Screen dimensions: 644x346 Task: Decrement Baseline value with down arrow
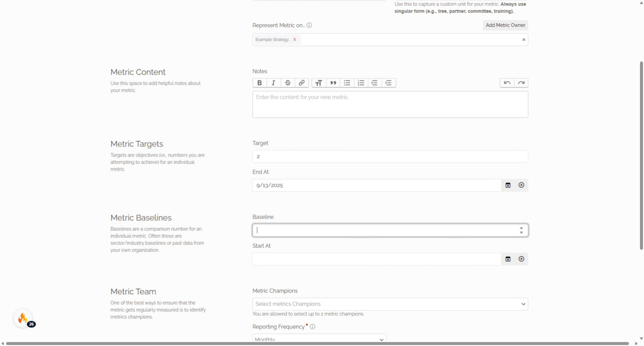coord(521,233)
